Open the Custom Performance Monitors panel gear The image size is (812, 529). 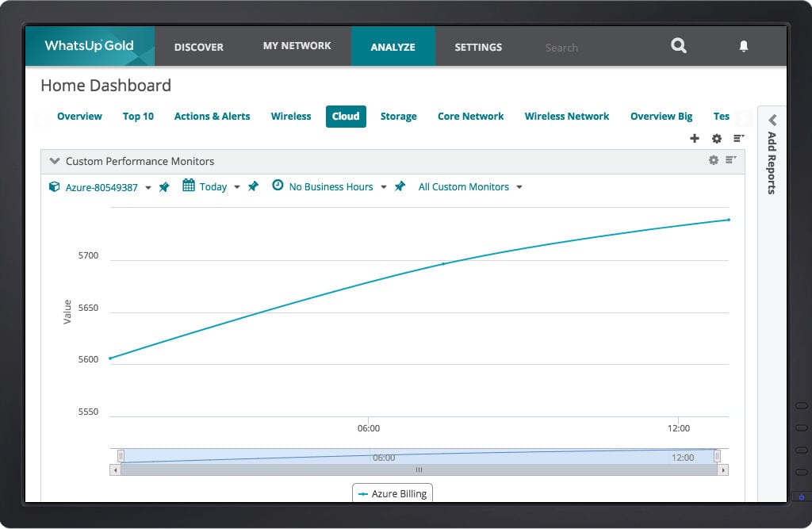click(x=713, y=160)
